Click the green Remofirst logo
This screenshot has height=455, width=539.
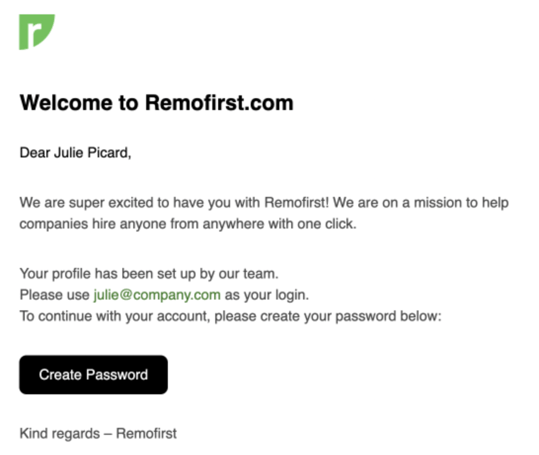pyautogui.click(x=37, y=32)
